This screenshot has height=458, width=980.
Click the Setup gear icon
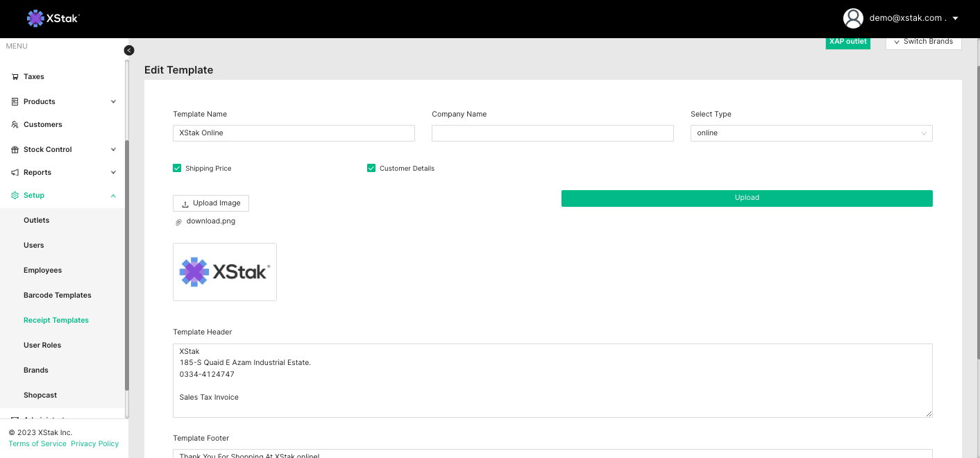tap(15, 196)
